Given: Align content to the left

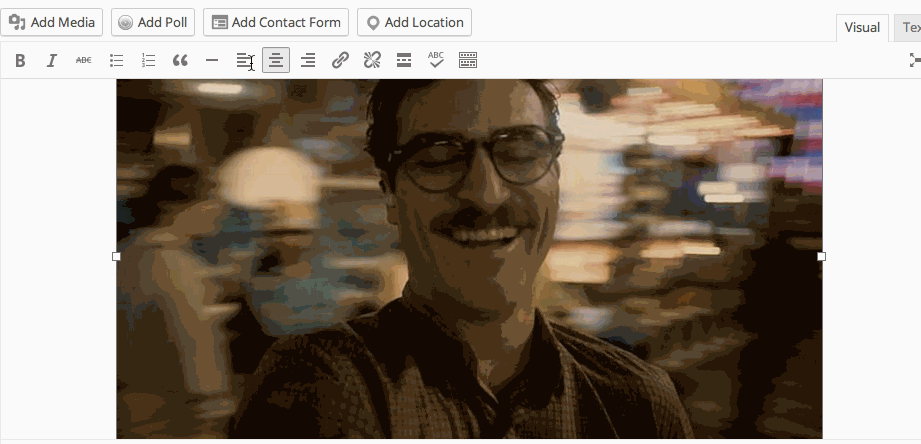Looking at the screenshot, I should tap(244, 61).
